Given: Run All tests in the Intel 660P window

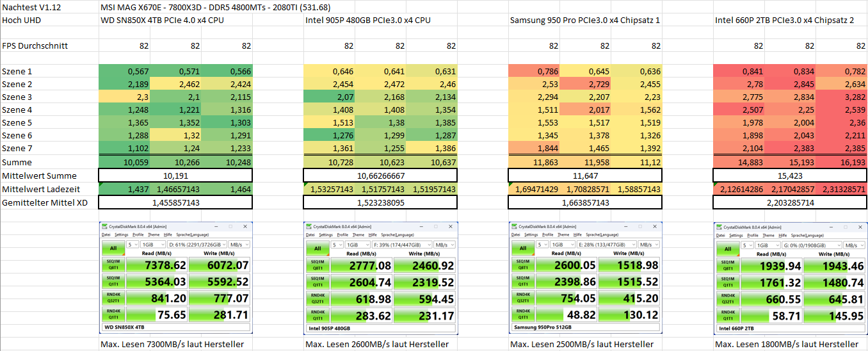Looking at the screenshot, I should tap(728, 248).
